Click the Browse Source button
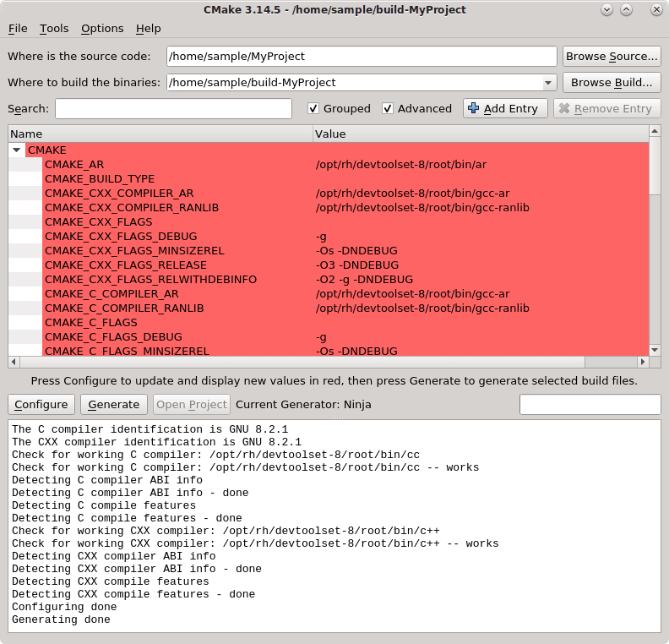This screenshot has height=644, width=669. [612, 57]
